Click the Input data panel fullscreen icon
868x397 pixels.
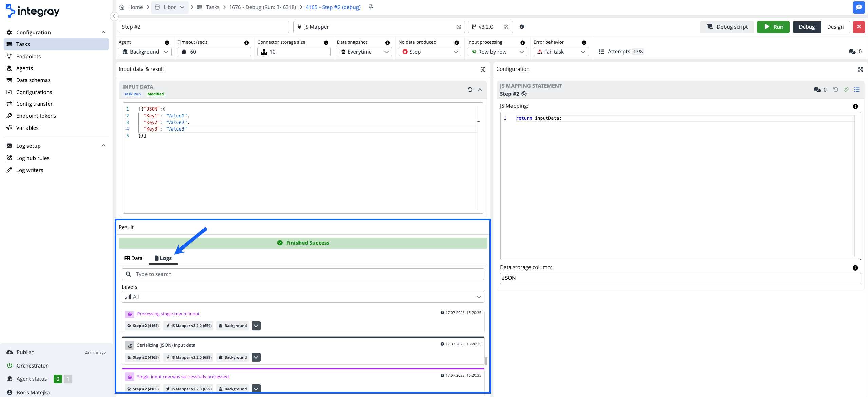tap(483, 70)
